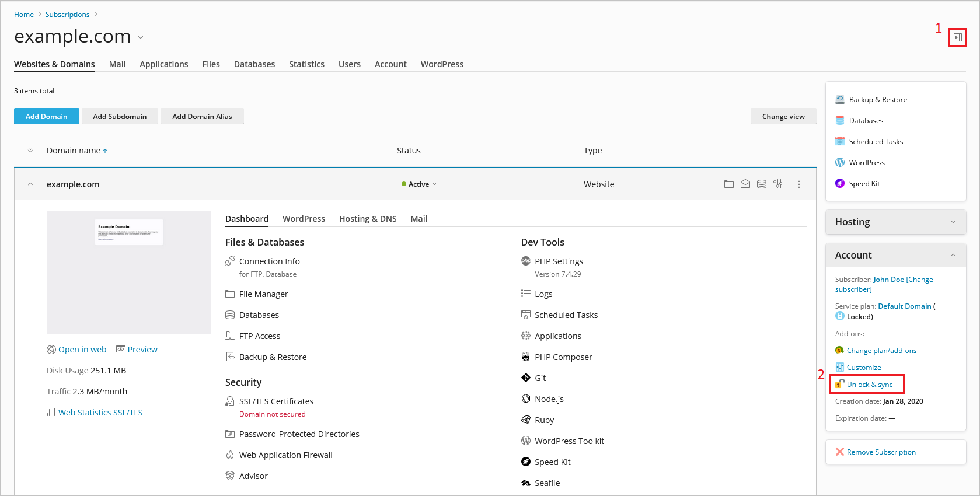
Task: Open the subscription name dropdown arrow
Action: [x=141, y=37]
